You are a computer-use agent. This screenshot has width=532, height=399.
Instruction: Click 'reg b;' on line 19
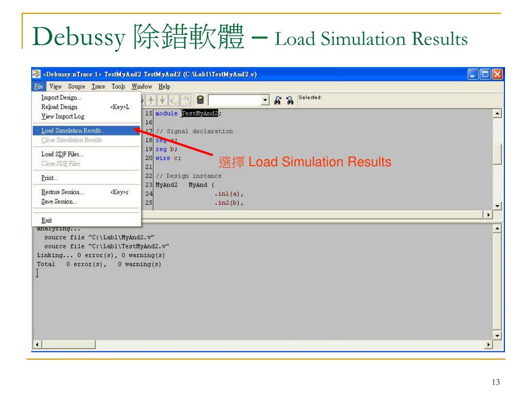click(x=166, y=149)
